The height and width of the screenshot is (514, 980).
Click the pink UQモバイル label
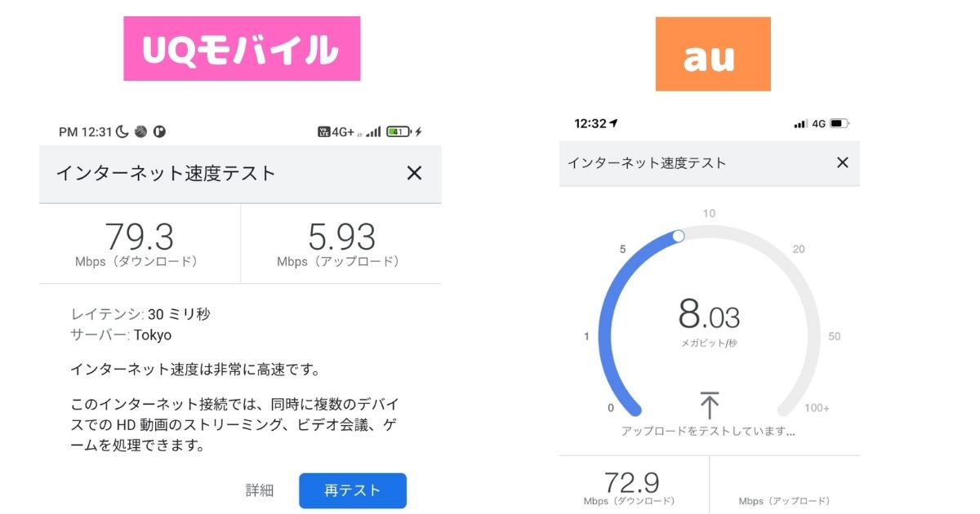pyautogui.click(x=242, y=49)
